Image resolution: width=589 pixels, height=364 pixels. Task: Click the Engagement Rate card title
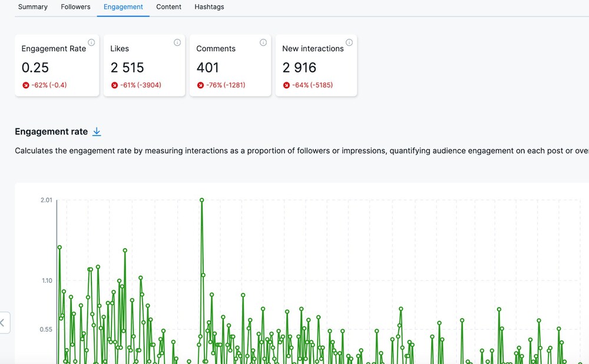pyautogui.click(x=54, y=48)
